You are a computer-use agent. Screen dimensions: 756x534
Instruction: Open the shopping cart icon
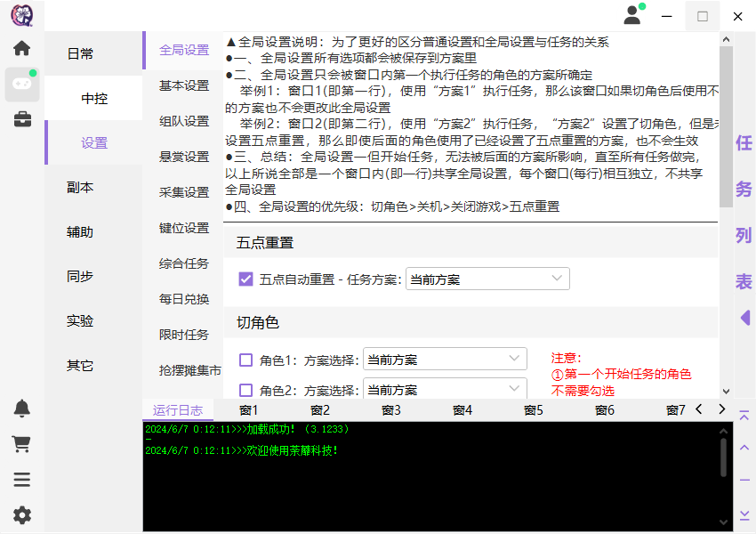[x=21, y=444]
